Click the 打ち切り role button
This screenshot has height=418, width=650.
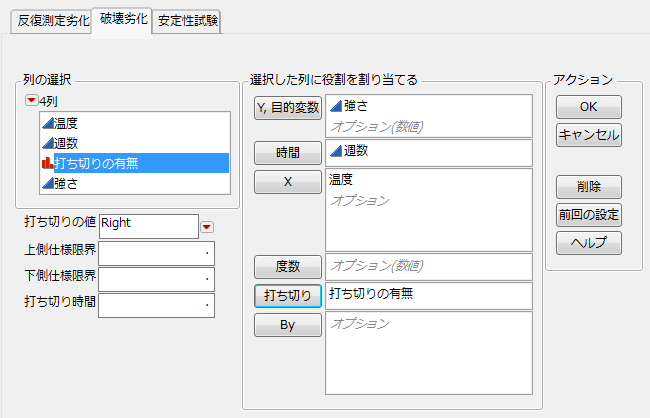[288, 295]
